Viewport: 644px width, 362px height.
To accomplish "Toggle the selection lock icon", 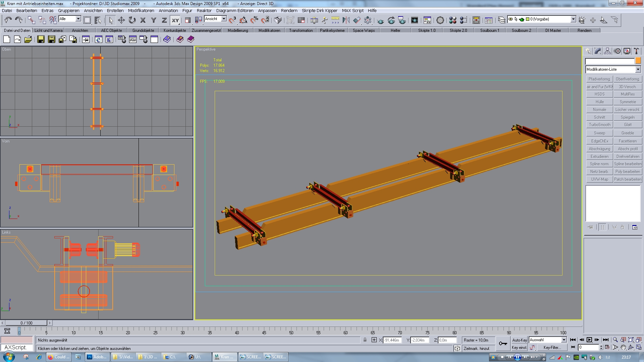I will click(x=365, y=340).
